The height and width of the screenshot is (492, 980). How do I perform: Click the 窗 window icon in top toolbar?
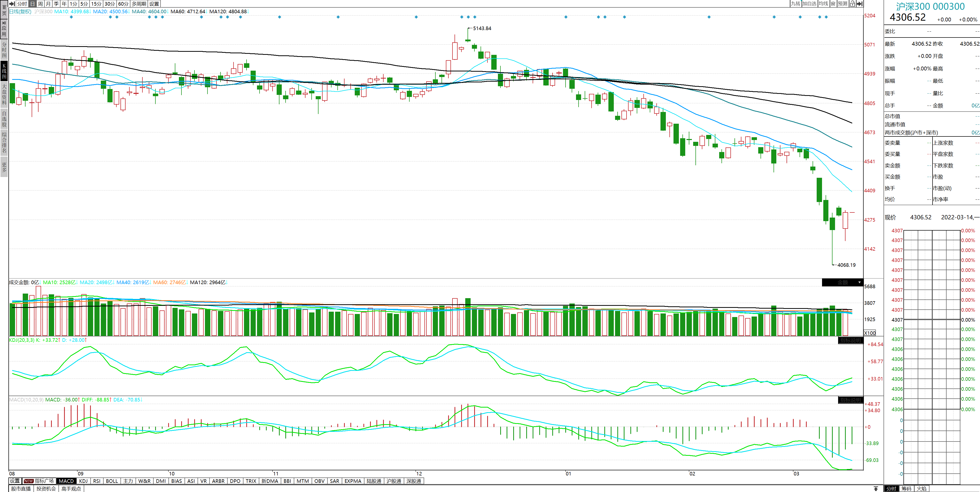[x=833, y=4]
